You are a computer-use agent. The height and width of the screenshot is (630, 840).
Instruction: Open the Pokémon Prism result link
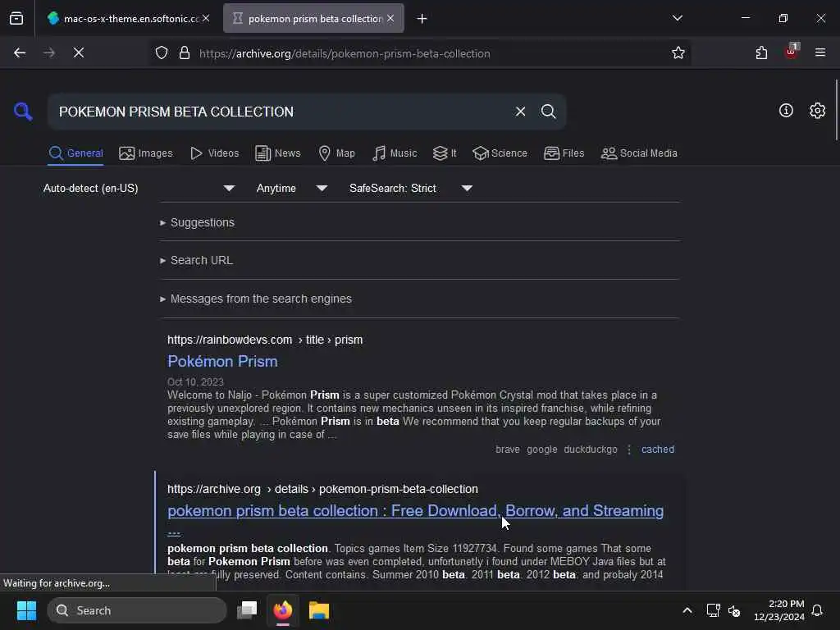[x=222, y=361]
